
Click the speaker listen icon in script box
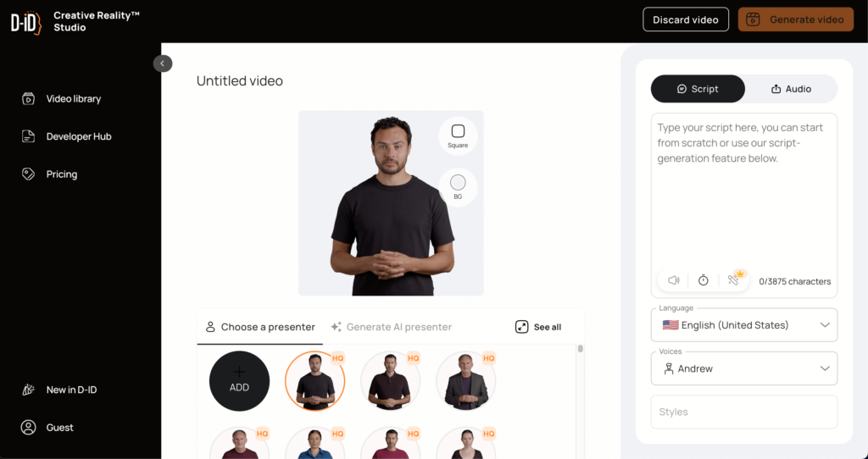pyautogui.click(x=674, y=280)
